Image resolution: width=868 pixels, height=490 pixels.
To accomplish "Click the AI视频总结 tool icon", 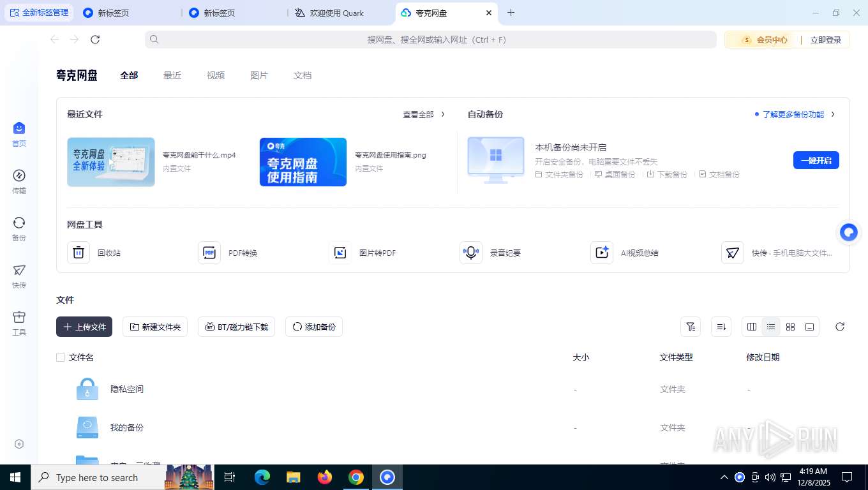I will click(x=602, y=253).
